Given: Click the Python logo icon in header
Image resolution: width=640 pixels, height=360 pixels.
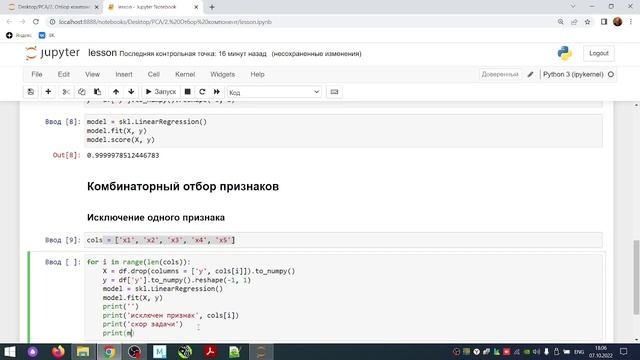Looking at the screenshot, I should [564, 53].
